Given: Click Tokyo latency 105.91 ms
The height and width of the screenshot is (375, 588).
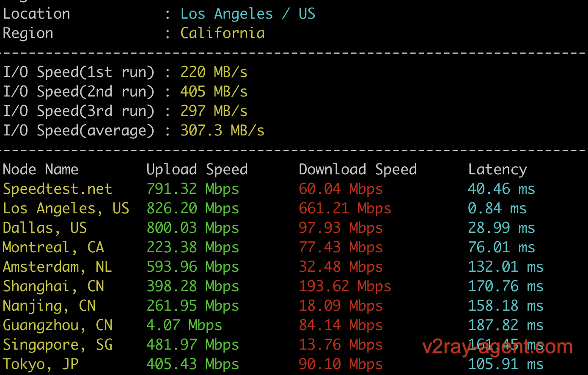Looking at the screenshot, I should 506,364.
